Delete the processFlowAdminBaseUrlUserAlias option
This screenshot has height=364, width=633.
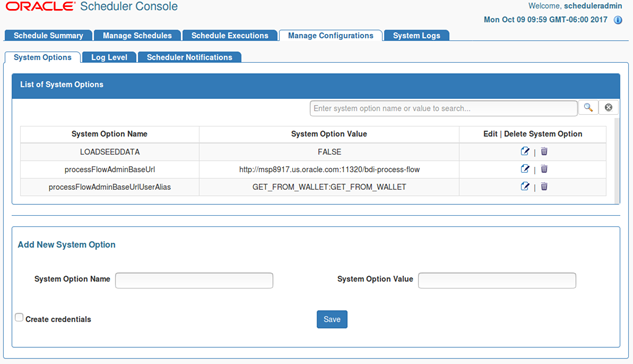coord(544,186)
